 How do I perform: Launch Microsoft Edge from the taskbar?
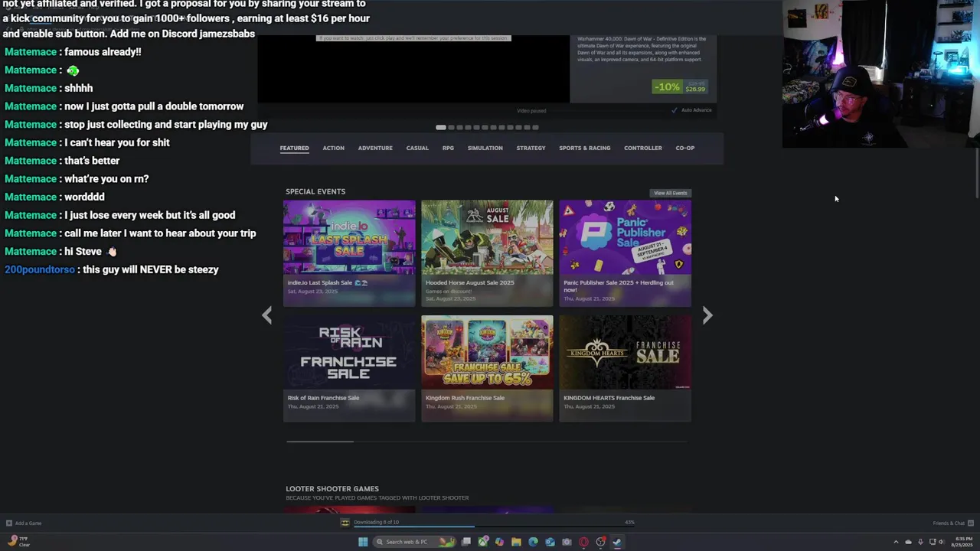[533, 542]
